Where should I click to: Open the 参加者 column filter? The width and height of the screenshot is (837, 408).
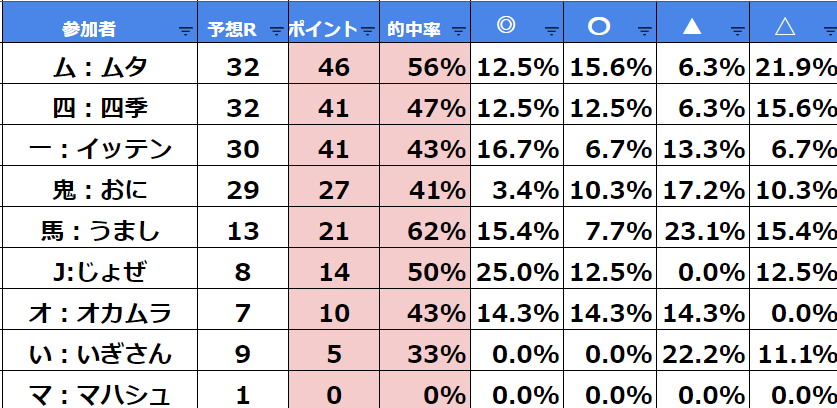coord(184,31)
